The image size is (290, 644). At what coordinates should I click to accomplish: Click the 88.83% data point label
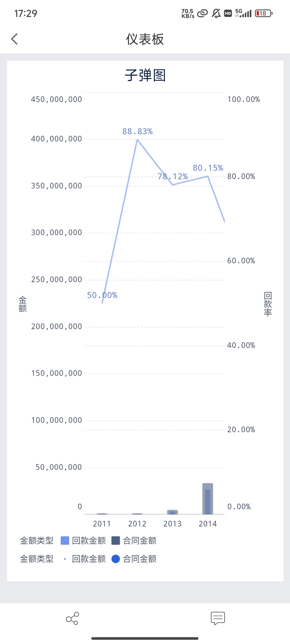click(x=137, y=131)
